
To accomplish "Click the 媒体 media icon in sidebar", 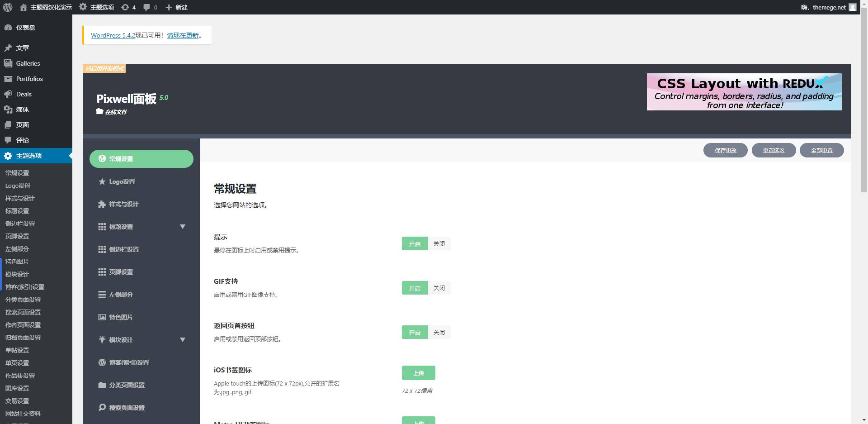I will [8, 110].
